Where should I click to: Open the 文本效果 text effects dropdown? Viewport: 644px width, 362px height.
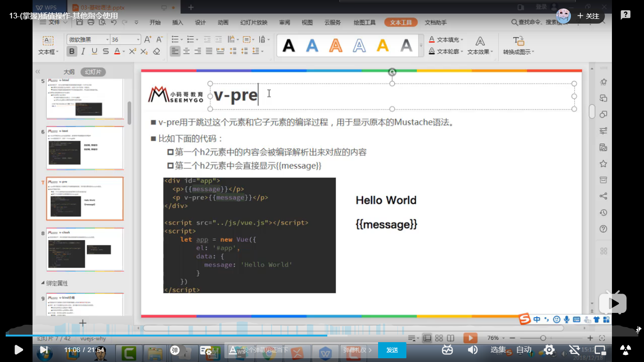point(480,52)
